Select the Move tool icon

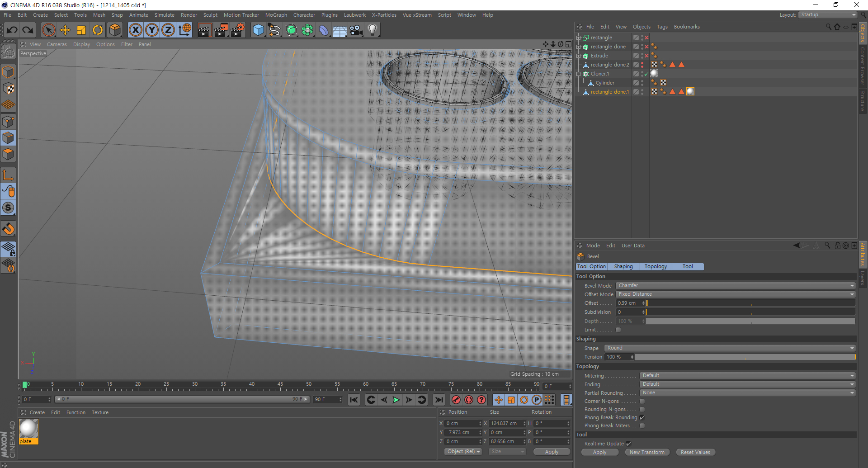pos(65,30)
